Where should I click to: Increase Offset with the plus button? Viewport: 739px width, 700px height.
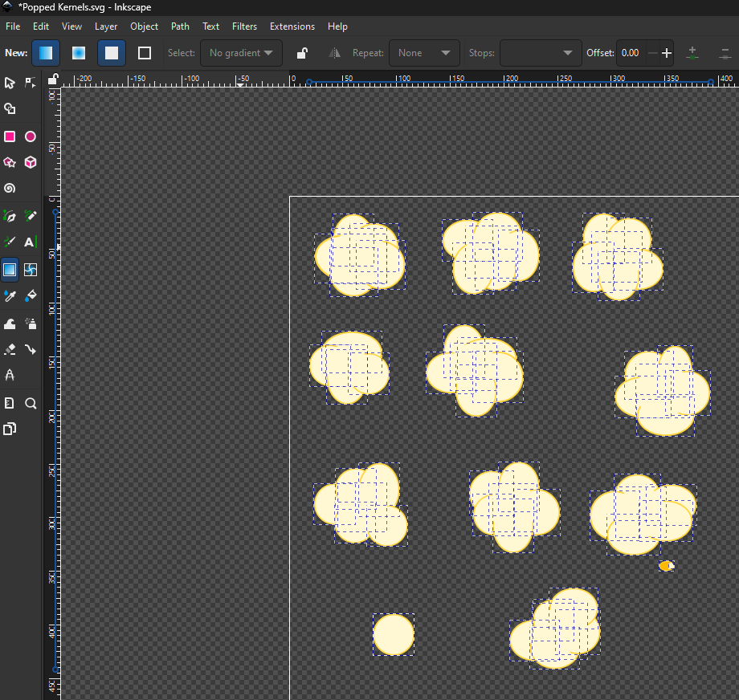pos(667,53)
